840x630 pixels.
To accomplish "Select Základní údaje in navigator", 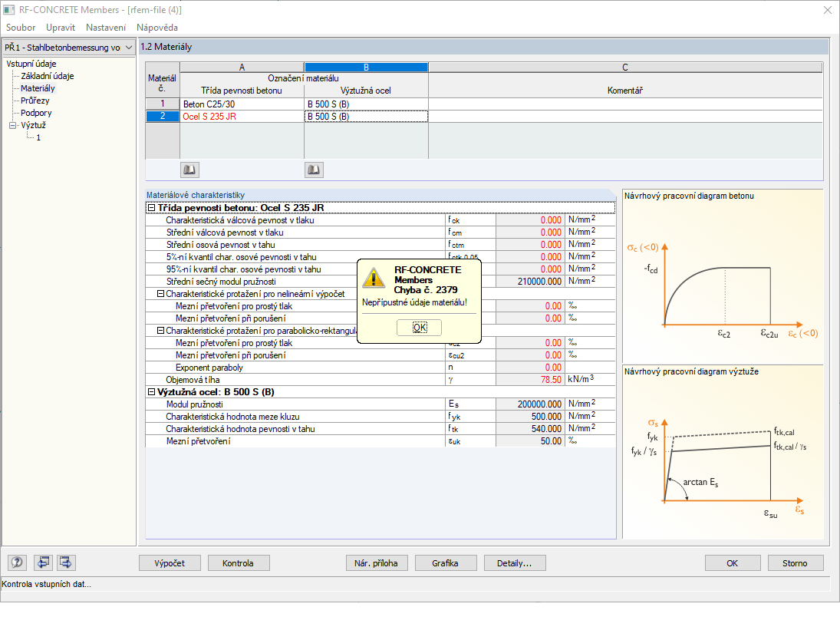I will (47, 76).
